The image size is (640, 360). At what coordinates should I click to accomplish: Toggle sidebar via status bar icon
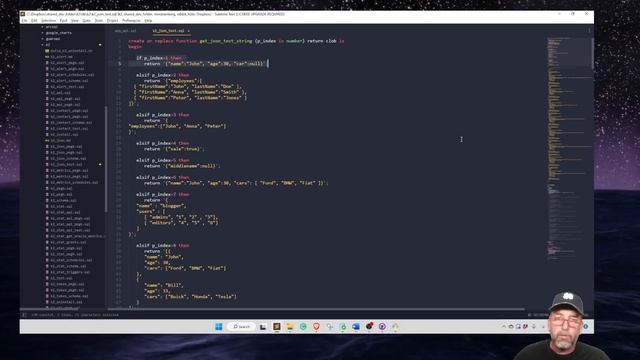click(x=24, y=315)
